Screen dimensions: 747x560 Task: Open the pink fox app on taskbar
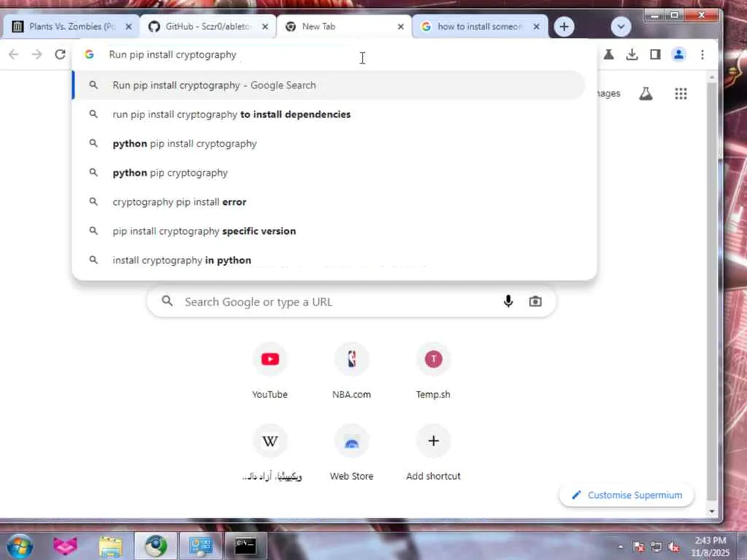click(x=65, y=545)
